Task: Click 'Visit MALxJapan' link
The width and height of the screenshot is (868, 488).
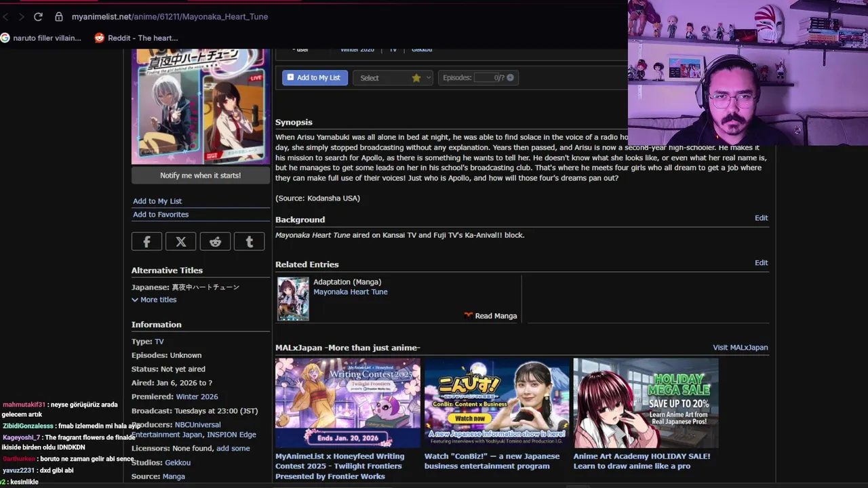Action: point(740,347)
